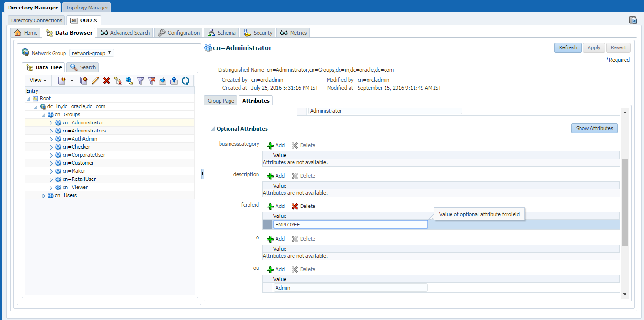Click the Entry column header

pos(110,91)
